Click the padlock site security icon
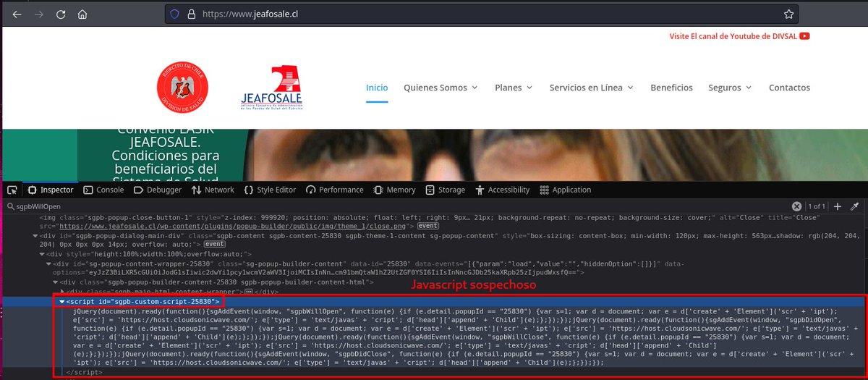This screenshot has width=868, height=380. point(192,14)
